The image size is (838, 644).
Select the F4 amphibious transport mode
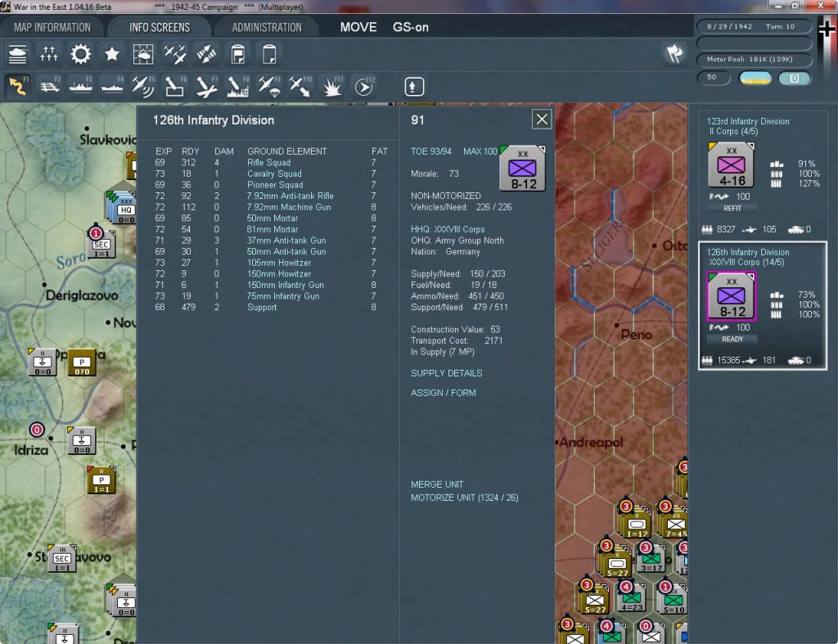112,86
